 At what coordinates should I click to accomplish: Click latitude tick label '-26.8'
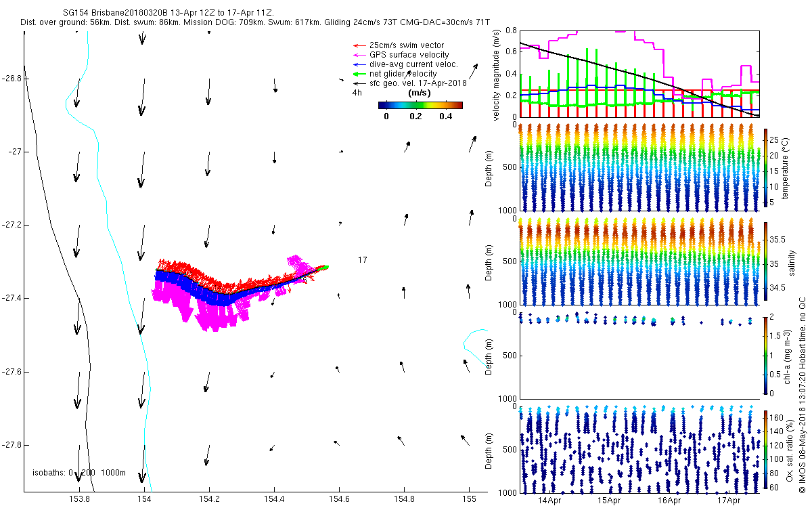tap(12, 79)
